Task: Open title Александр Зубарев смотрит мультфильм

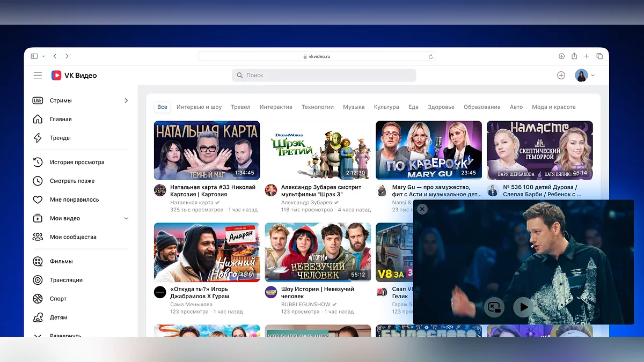Action: [322, 191]
